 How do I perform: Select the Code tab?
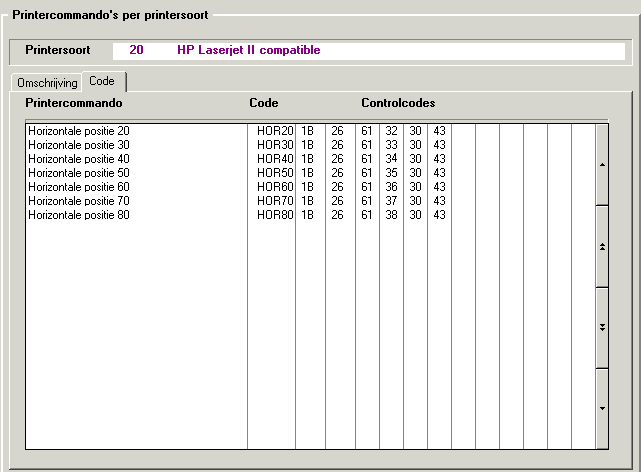click(x=102, y=81)
